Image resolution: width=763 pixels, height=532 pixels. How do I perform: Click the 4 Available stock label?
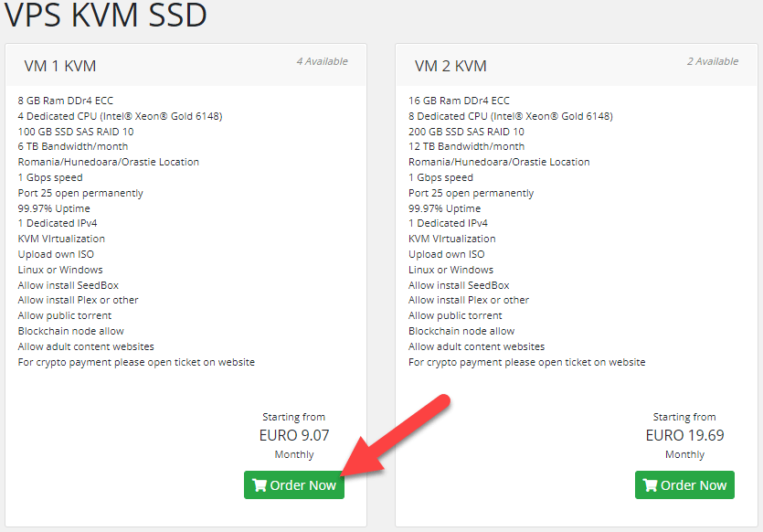point(322,61)
